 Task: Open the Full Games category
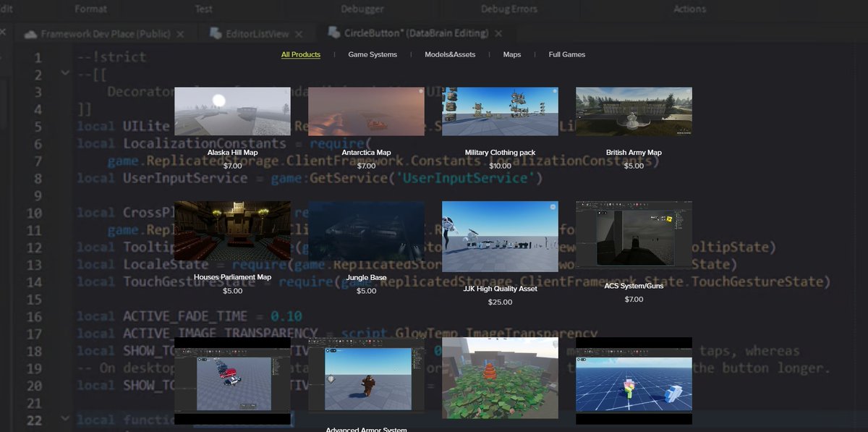click(x=567, y=55)
